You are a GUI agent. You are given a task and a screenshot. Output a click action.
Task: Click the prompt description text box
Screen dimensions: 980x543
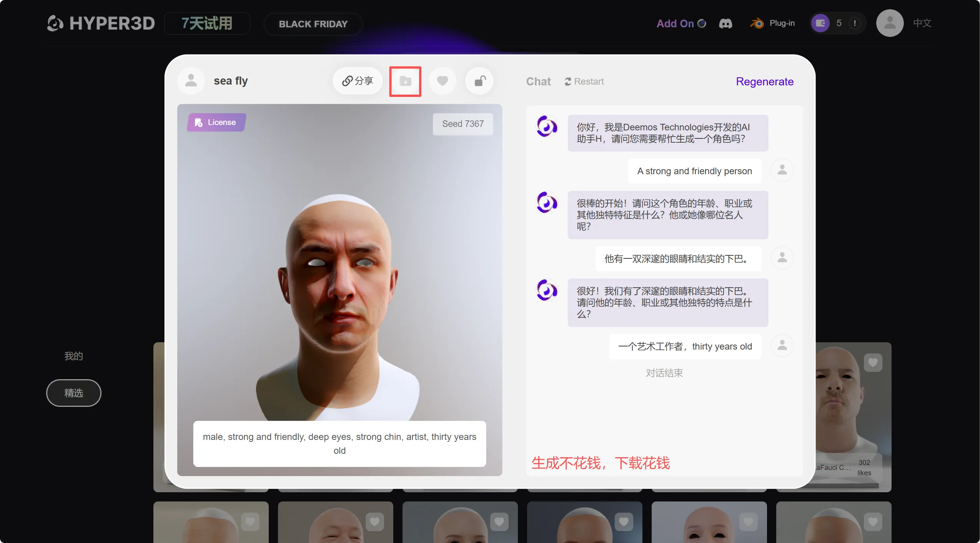tap(339, 444)
